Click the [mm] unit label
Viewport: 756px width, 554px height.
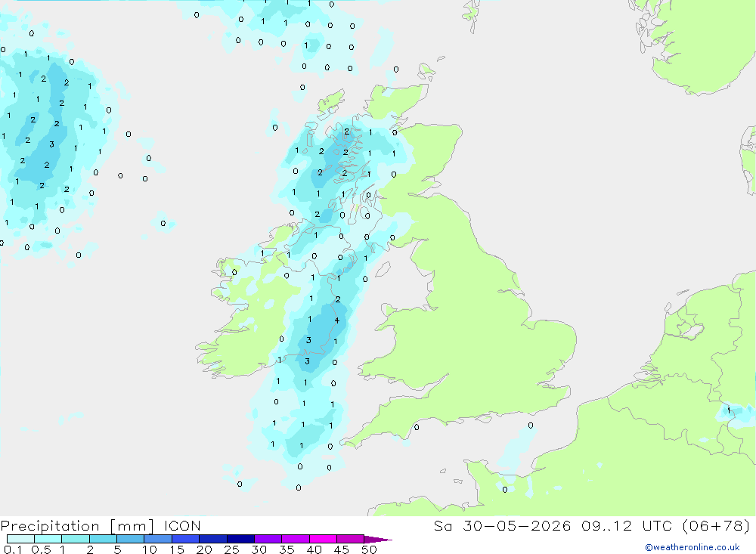pyautogui.click(x=132, y=526)
